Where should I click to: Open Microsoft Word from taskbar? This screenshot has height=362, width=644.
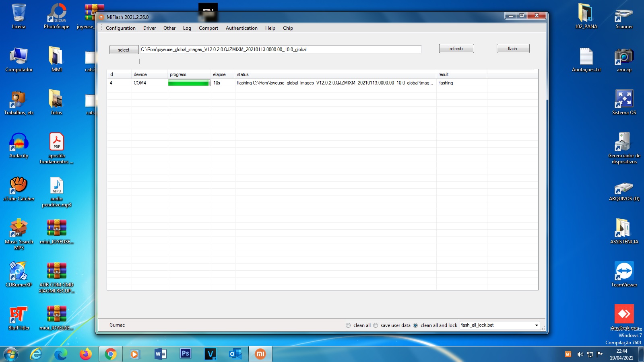click(160, 354)
